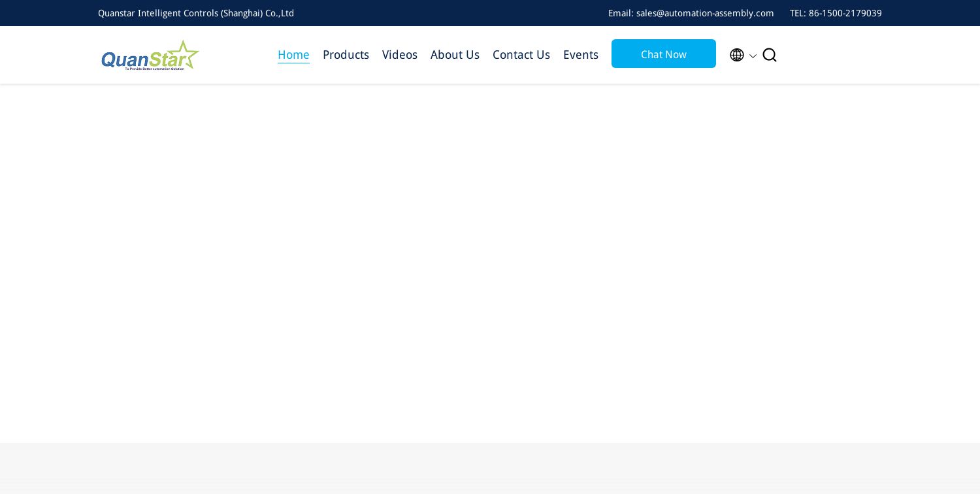The width and height of the screenshot is (980, 494).
Task: Select the QuanStar logo to return home
Action: point(150,55)
